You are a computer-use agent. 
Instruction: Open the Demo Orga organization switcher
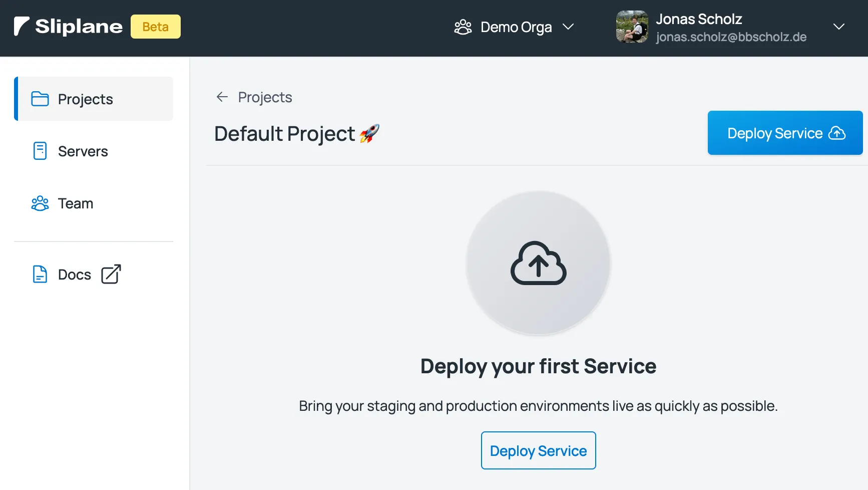[x=516, y=27]
